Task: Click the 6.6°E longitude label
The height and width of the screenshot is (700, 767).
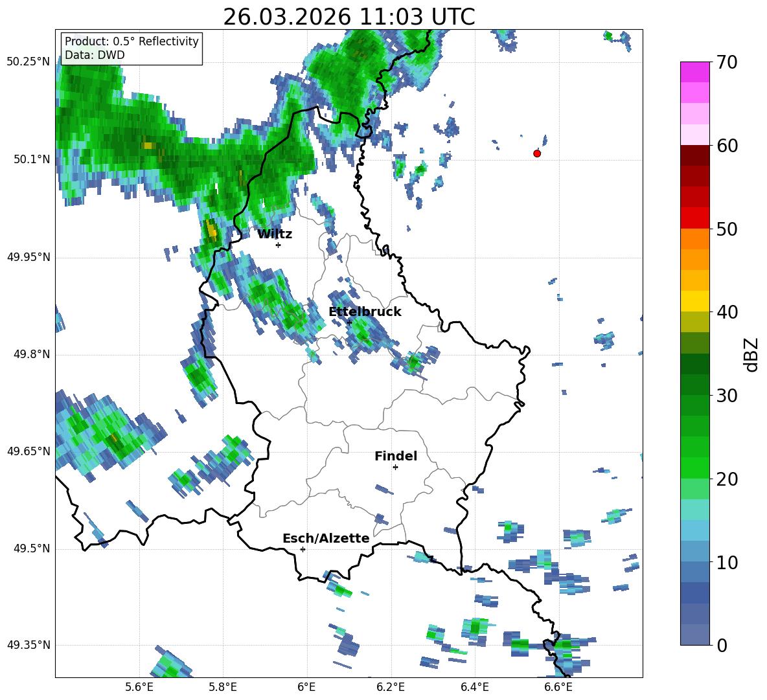Action: pos(558,687)
